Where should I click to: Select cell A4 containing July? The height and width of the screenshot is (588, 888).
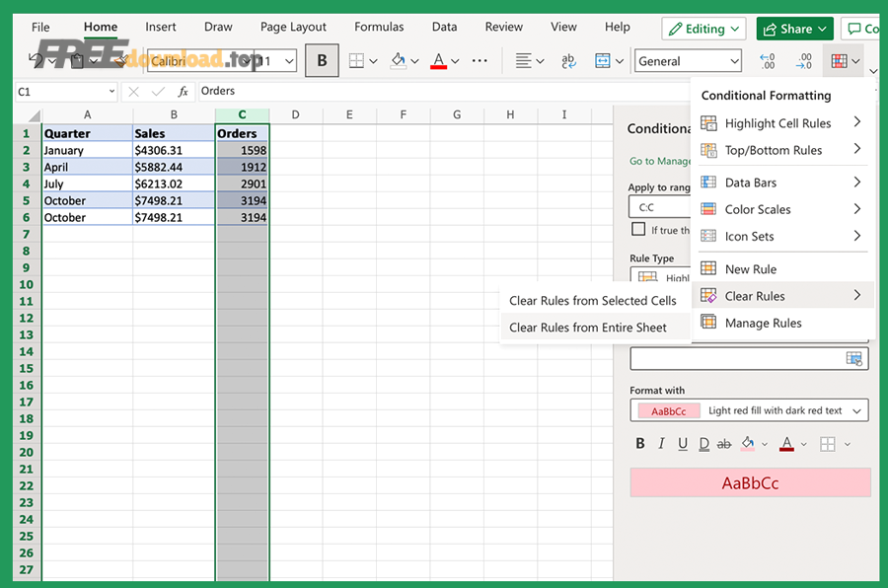click(x=87, y=184)
